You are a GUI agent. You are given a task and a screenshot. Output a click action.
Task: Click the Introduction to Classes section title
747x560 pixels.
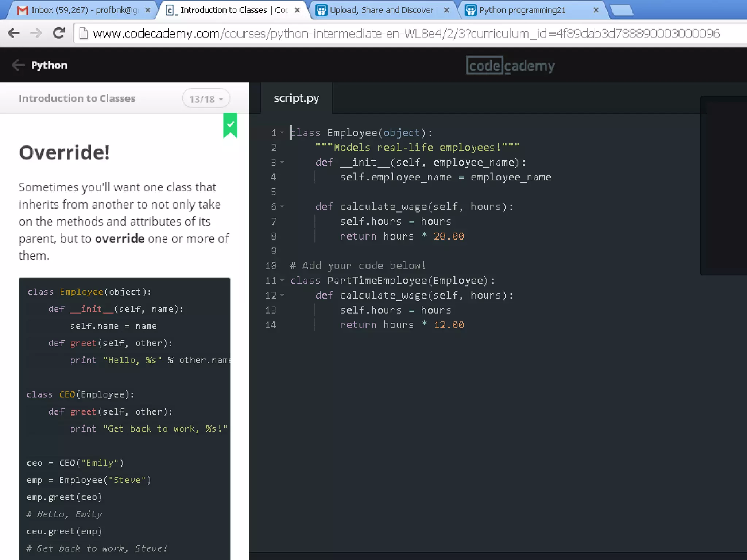click(77, 98)
